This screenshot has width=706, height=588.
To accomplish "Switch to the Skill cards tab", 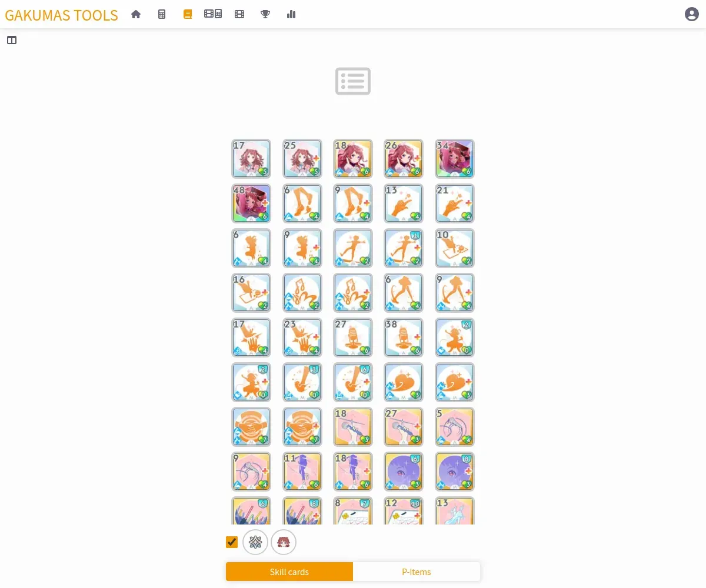I will 289,572.
